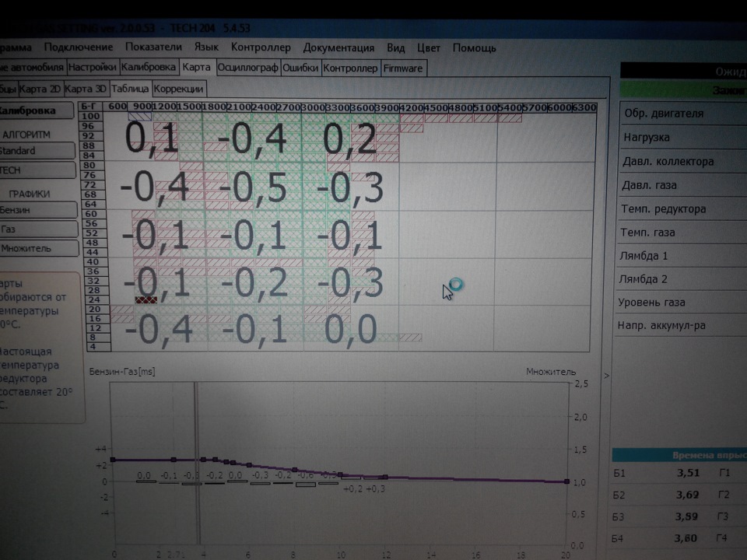Click the Давл. газа indicator row

682,185
